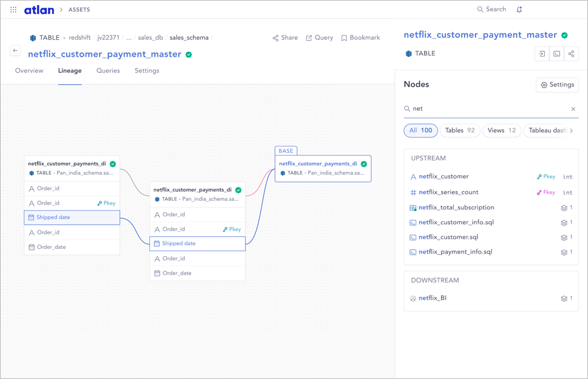
Task: Click the sales_schema breadcrumb
Action: tap(189, 37)
